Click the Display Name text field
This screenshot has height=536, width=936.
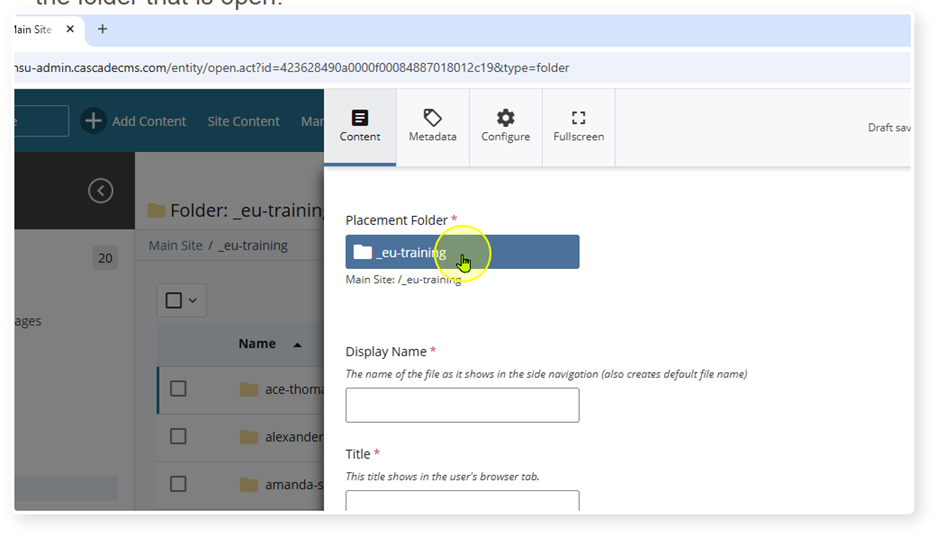(462, 405)
